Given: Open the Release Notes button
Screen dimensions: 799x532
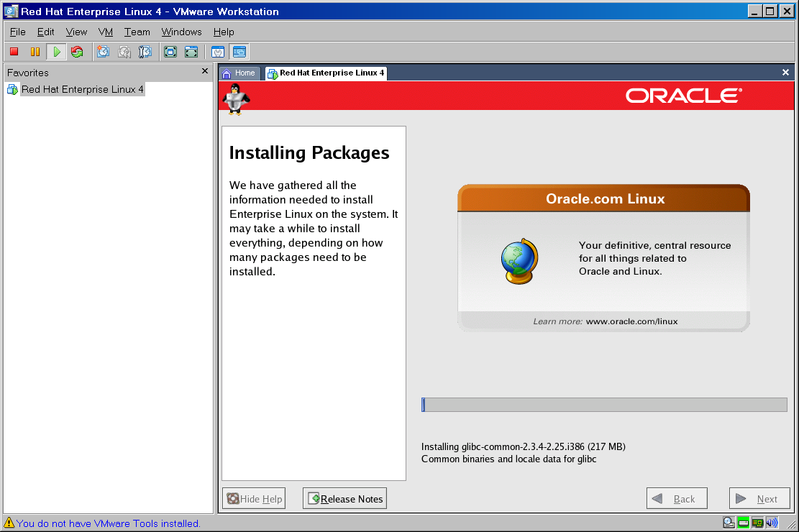Looking at the screenshot, I should tap(345, 498).
